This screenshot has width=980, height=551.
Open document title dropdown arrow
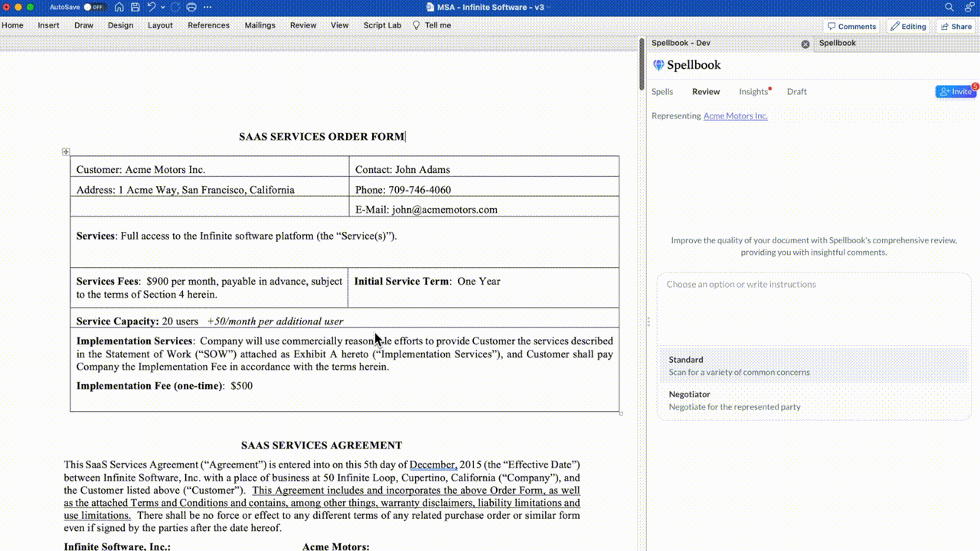click(x=549, y=7)
